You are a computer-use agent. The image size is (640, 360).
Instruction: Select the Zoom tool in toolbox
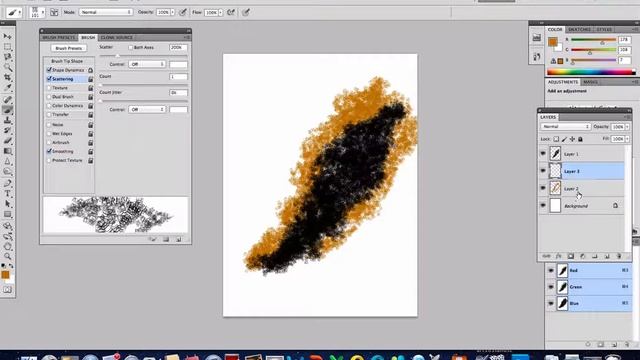[7, 256]
